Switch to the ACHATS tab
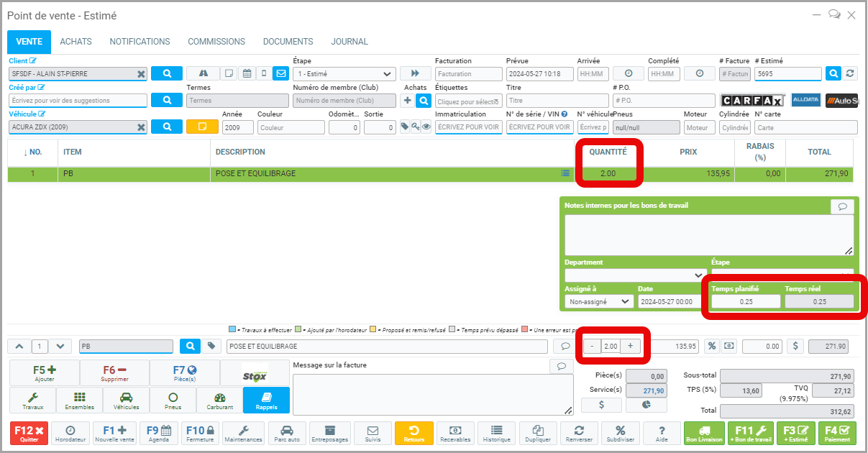The width and height of the screenshot is (868, 453). pyautogui.click(x=76, y=42)
